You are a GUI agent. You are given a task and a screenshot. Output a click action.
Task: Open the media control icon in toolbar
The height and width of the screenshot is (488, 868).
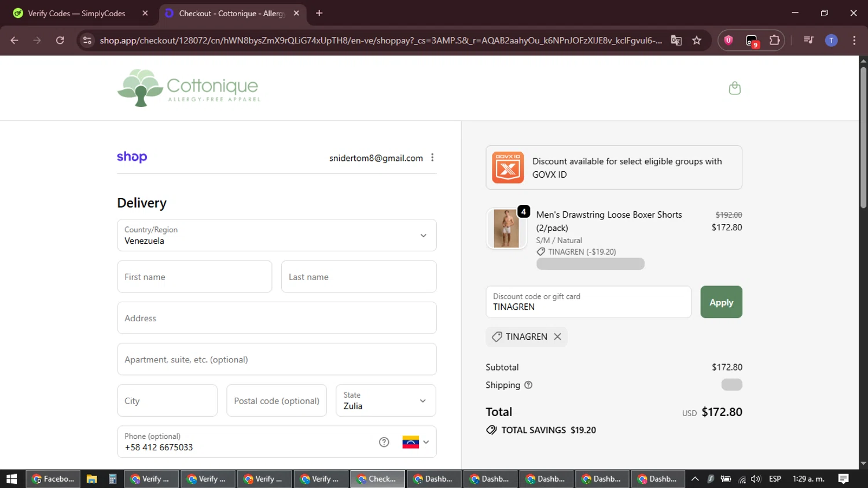point(808,41)
